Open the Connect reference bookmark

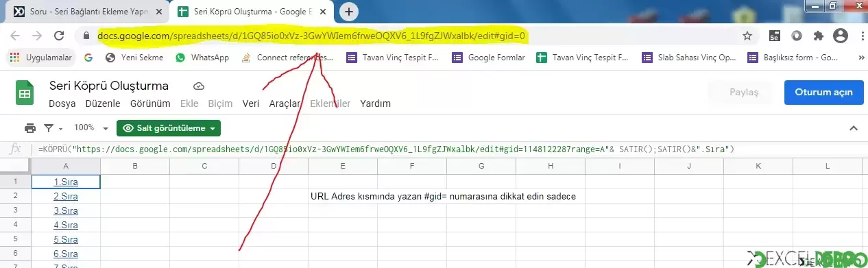coord(288,58)
